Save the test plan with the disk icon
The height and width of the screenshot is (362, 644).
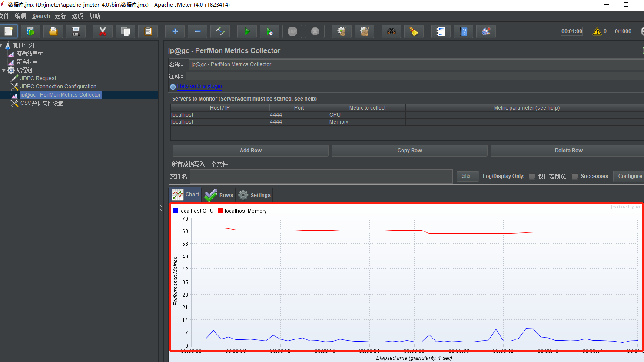coord(76,31)
